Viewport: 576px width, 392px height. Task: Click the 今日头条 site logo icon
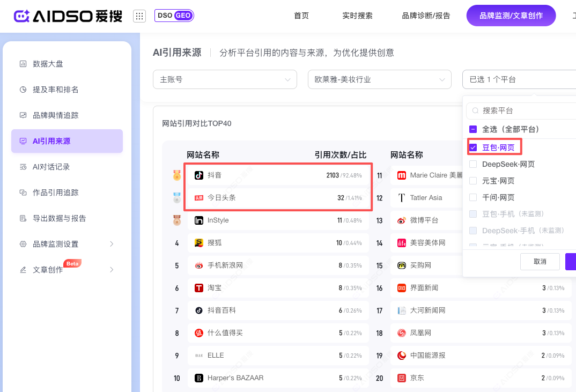199,198
